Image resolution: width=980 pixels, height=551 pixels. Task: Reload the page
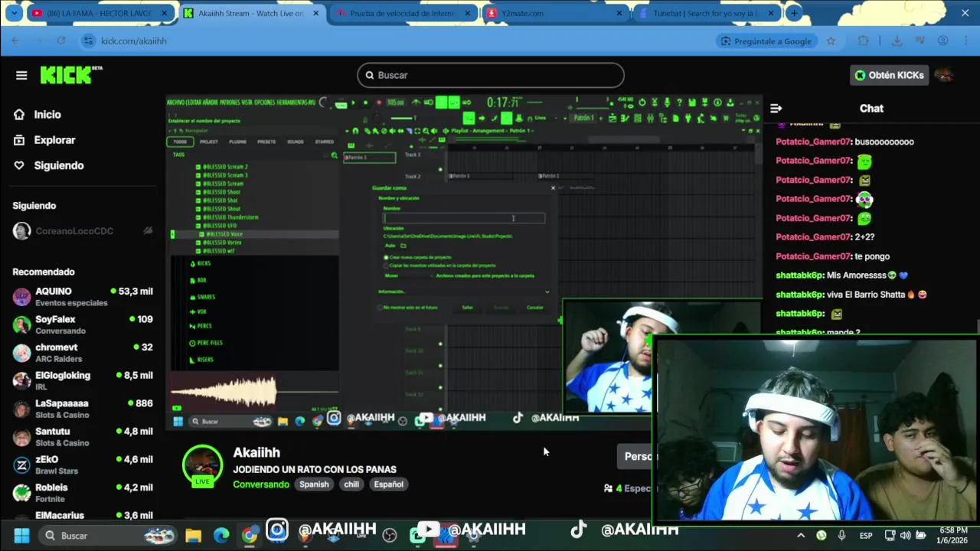[61, 41]
